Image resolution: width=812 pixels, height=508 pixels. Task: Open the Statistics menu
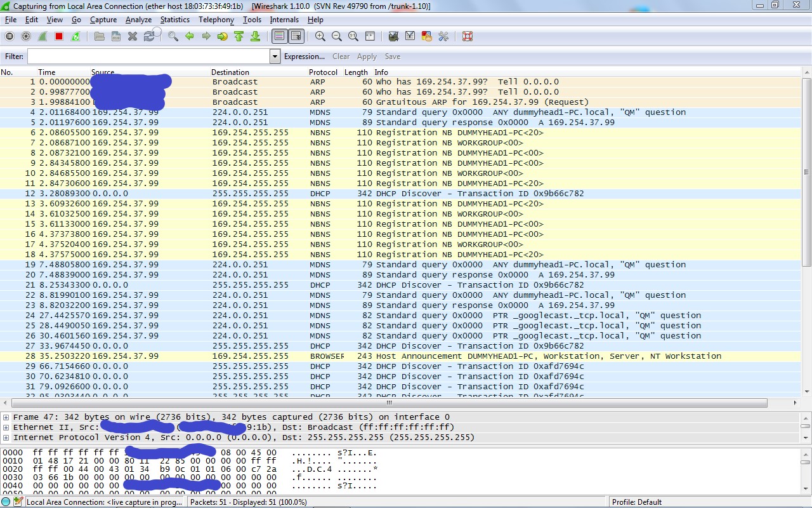click(x=174, y=20)
